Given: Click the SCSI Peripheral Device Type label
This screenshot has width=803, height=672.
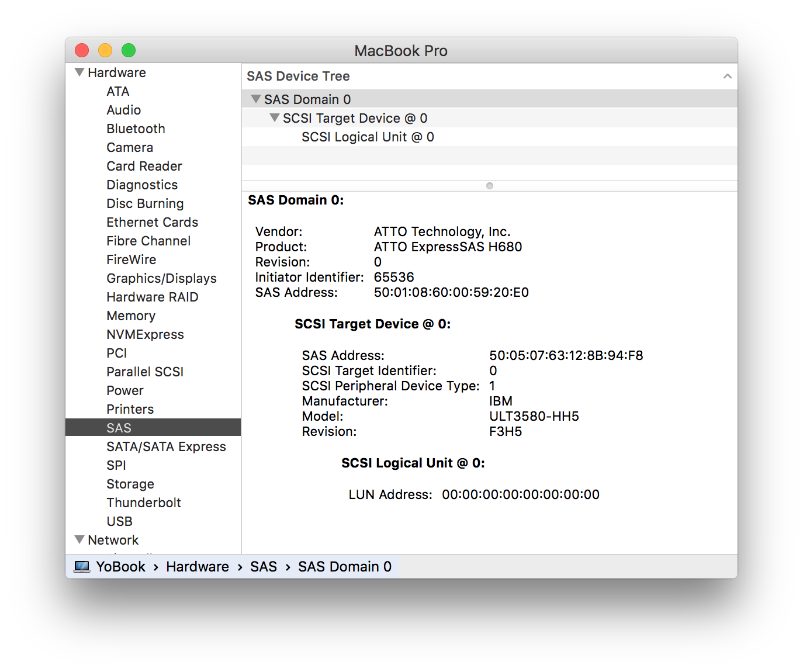Looking at the screenshot, I should [391, 386].
